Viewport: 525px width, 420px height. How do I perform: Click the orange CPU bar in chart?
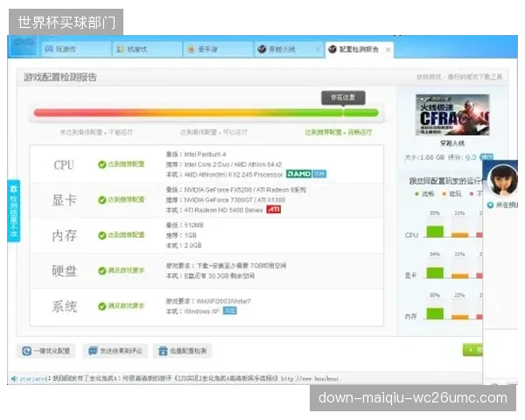click(x=459, y=234)
